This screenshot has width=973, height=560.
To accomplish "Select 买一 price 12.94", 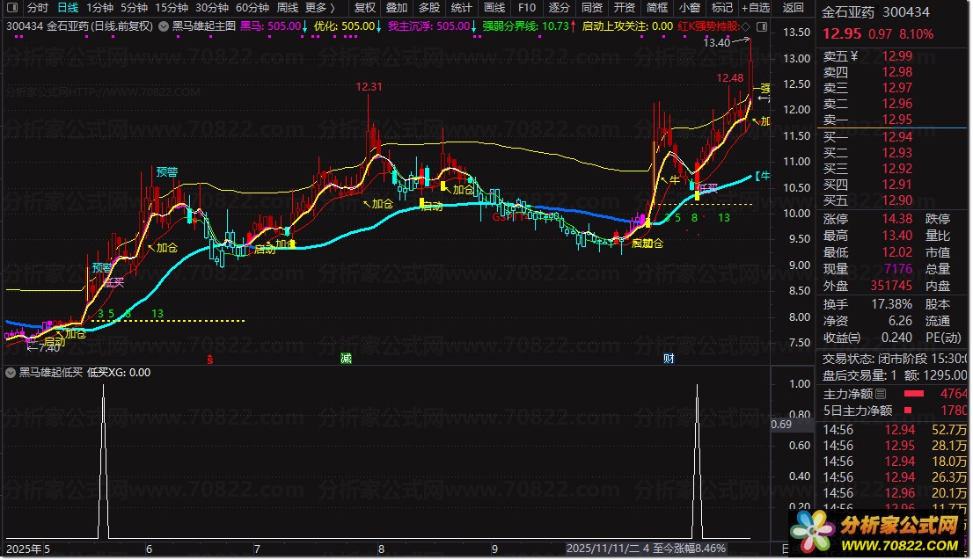I will point(896,136).
